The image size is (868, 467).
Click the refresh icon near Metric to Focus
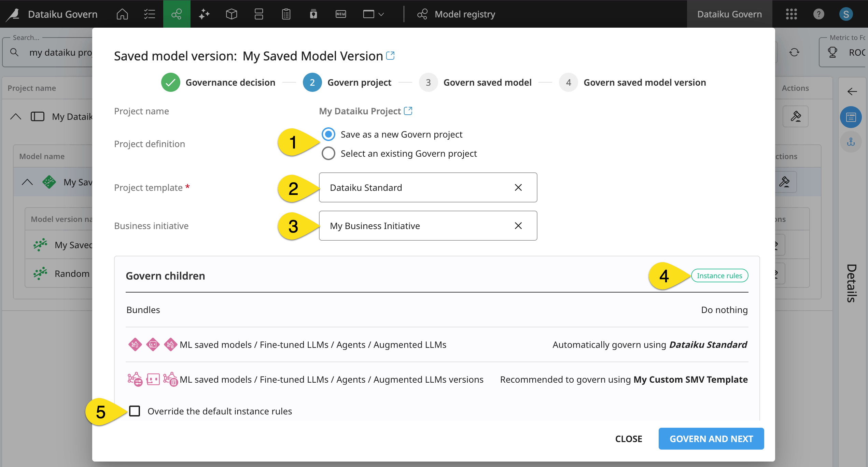point(794,52)
